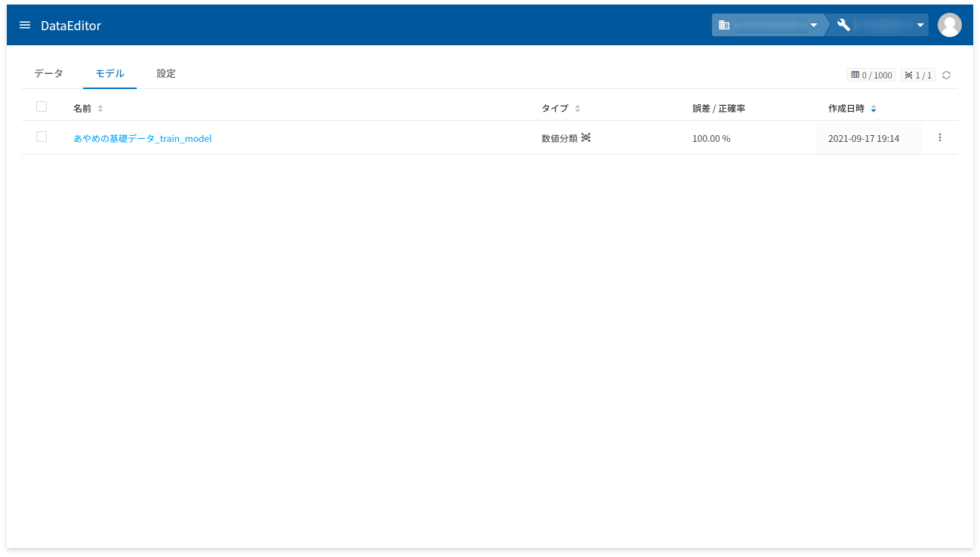
Task: Click the DataEditor title
Action: (71, 26)
